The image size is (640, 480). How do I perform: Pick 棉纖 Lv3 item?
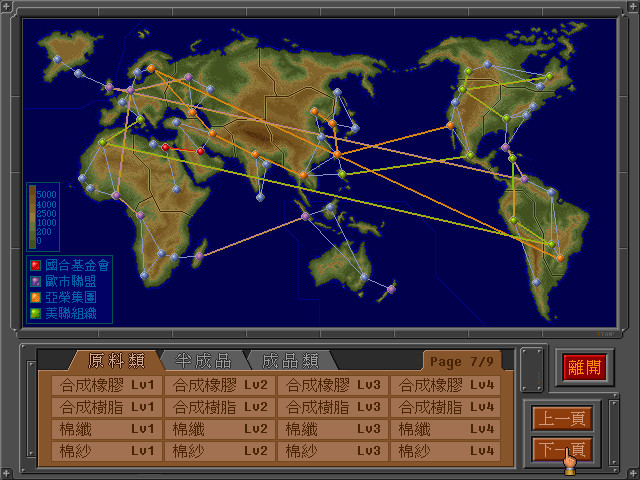(x=333, y=429)
